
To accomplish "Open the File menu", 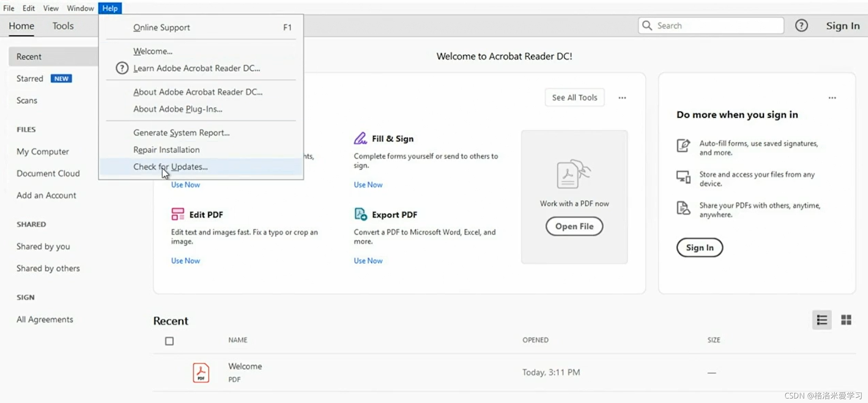I will coord(9,8).
